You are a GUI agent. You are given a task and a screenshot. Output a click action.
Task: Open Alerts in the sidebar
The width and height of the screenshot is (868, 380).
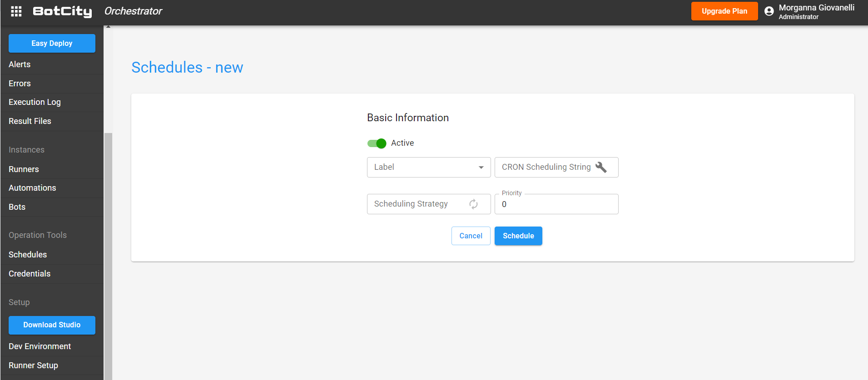point(20,64)
